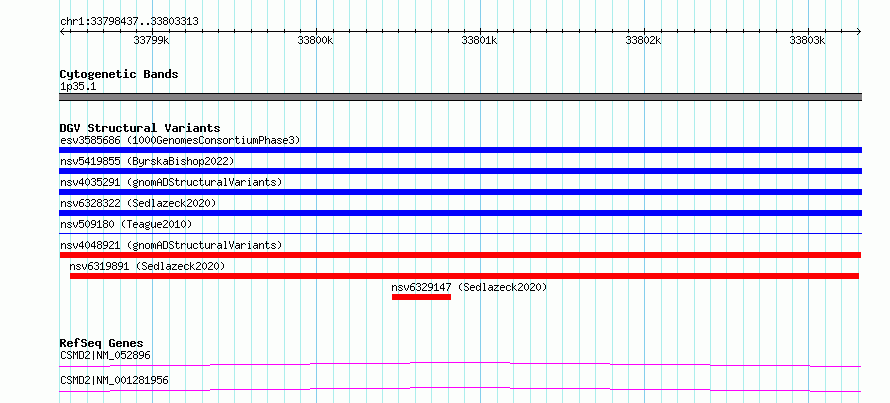Click the right arrowhead of the ruler
Viewport: 890px width, 403px height.
(x=859, y=31)
